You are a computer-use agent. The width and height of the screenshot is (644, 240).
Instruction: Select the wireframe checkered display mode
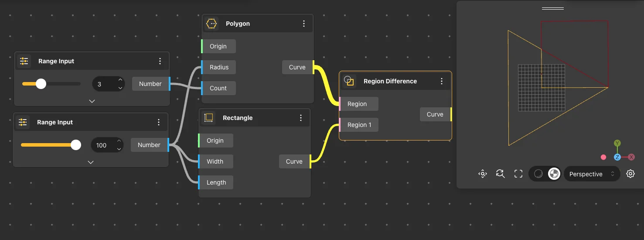[x=554, y=174]
